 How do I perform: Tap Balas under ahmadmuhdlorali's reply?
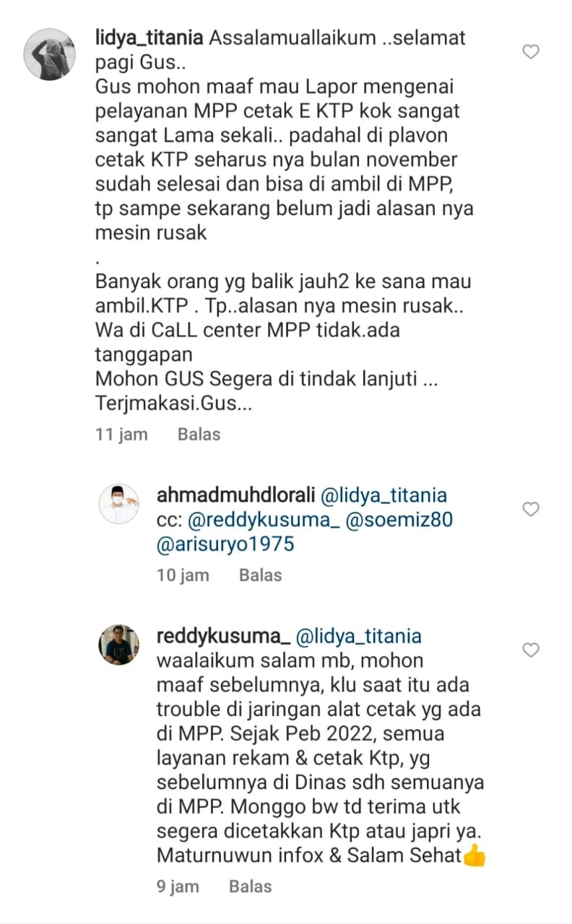(x=261, y=575)
